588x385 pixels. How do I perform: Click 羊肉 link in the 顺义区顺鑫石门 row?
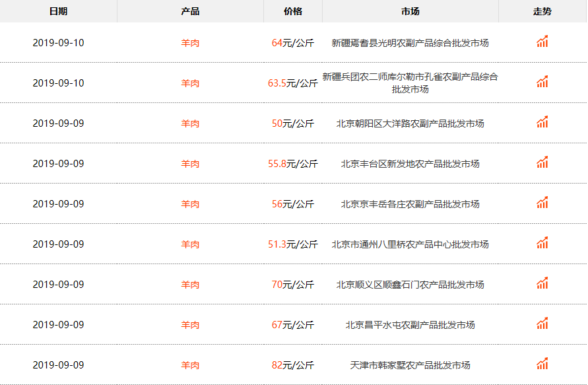point(190,285)
